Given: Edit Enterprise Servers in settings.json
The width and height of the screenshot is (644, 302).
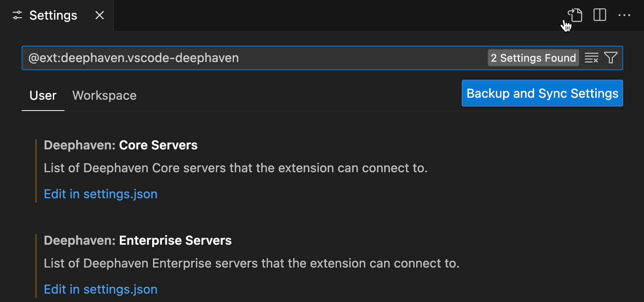Looking at the screenshot, I should 101,289.
